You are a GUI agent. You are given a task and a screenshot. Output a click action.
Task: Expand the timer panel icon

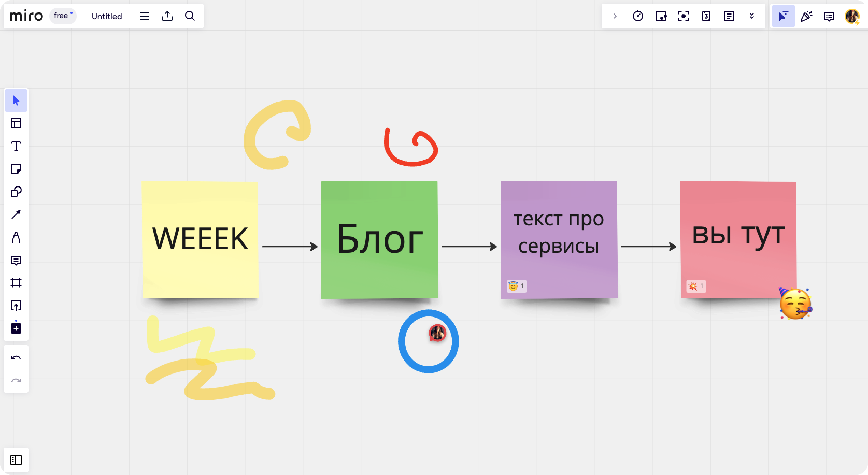pos(638,16)
